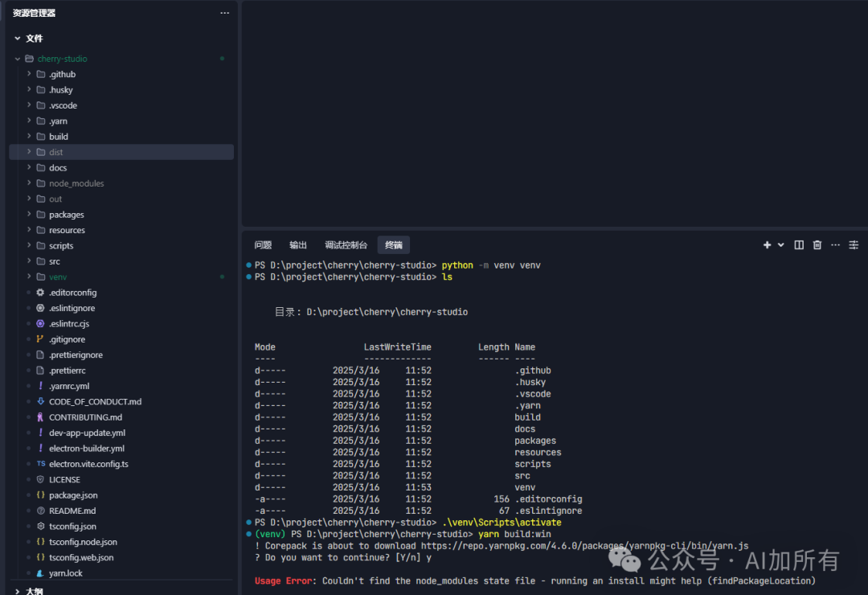
Task: Open dev-app-update.yml via its yaml icon
Action: [40, 433]
